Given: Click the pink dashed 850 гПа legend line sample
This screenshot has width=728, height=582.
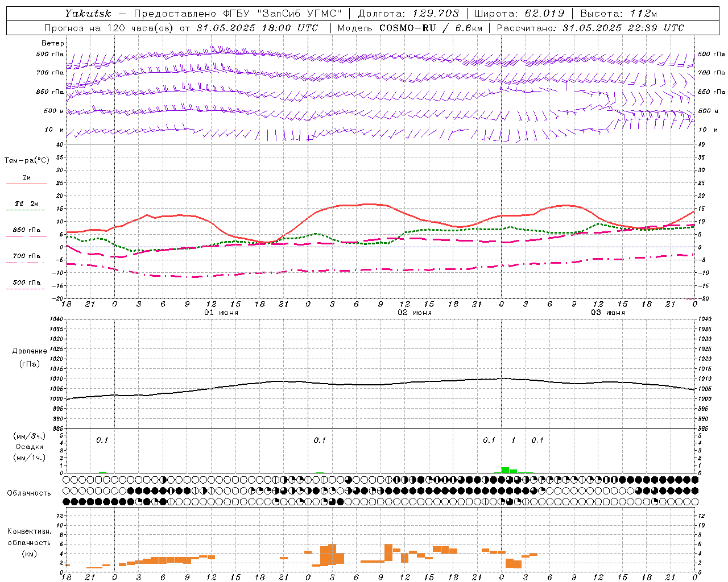Looking at the screenshot, I should (x=26, y=236).
